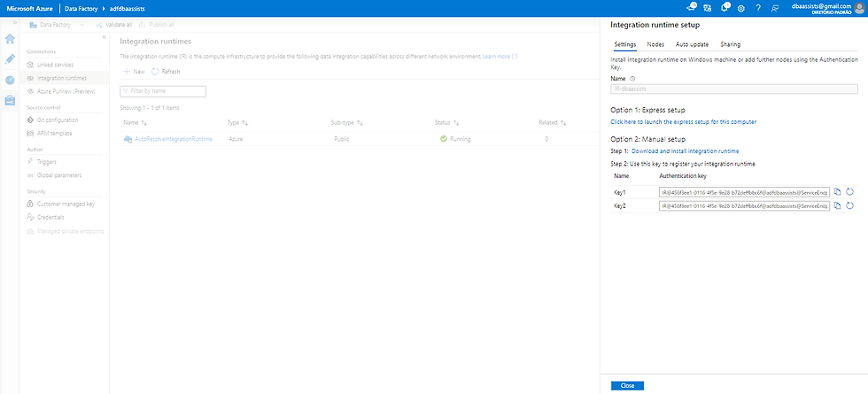868x394 pixels.
Task: Click Download and install integration runtime
Action: coord(686,151)
